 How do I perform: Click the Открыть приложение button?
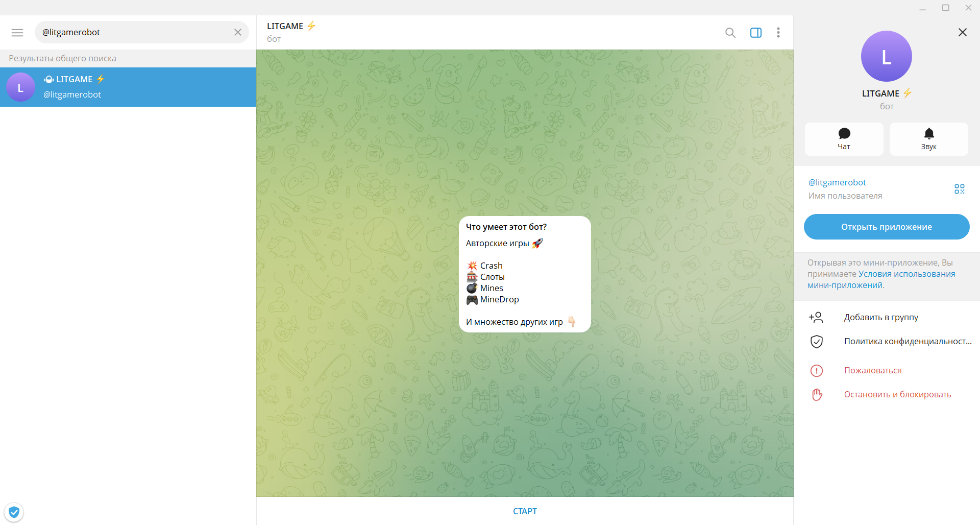887,227
